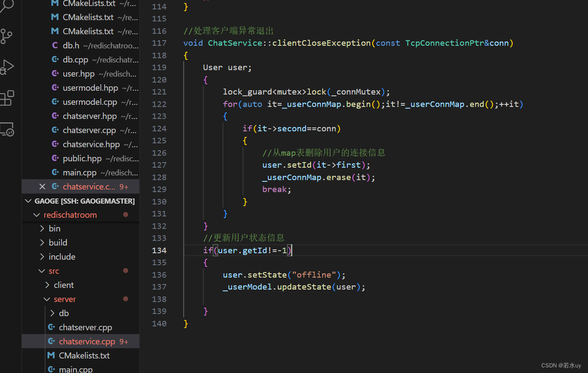Open db.cpp in open editors
This screenshot has width=588, height=373.
[x=80, y=59]
